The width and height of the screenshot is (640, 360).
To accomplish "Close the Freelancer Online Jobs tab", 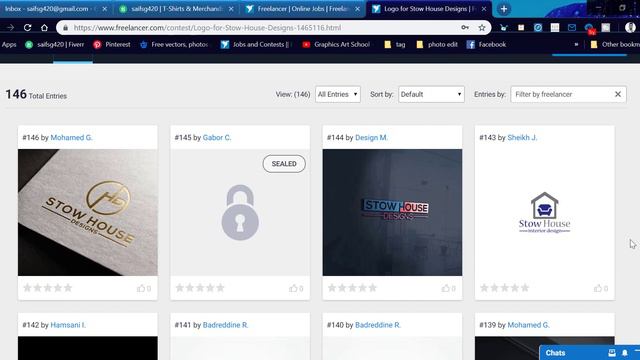I will (358, 9).
